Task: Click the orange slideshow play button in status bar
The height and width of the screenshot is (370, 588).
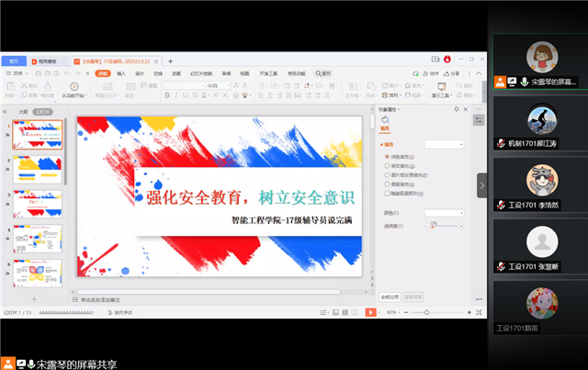Action: pyautogui.click(x=370, y=312)
